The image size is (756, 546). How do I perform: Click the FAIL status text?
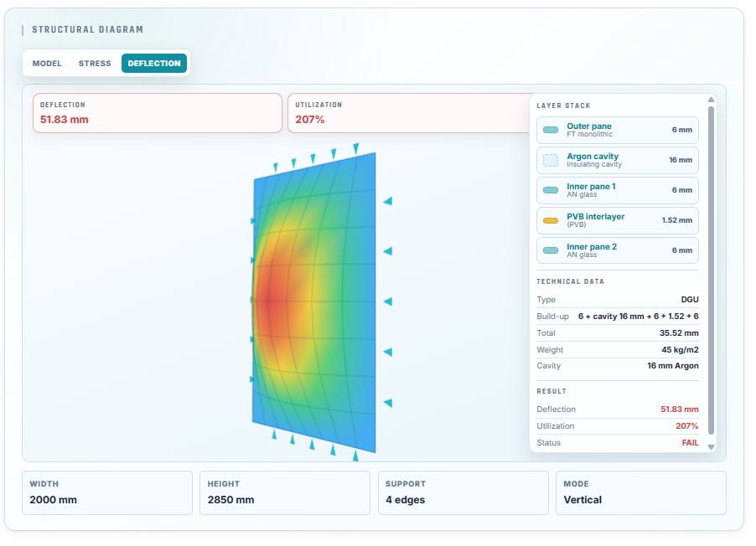[x=690, y=443]
